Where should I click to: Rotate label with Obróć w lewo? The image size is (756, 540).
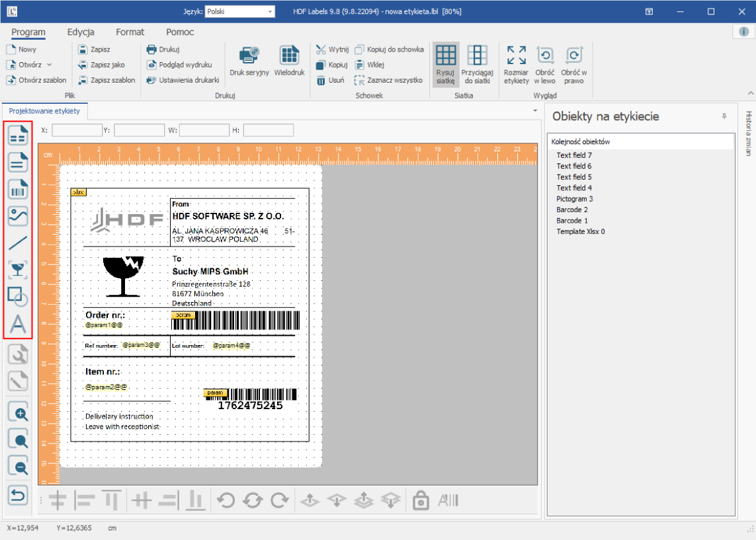pos(545,65)
